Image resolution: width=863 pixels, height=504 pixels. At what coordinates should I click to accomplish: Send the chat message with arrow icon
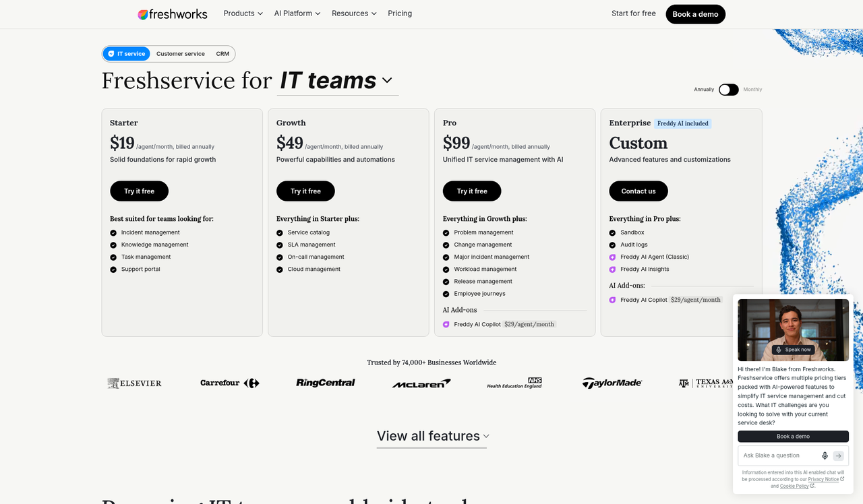(x=839, y=455)
